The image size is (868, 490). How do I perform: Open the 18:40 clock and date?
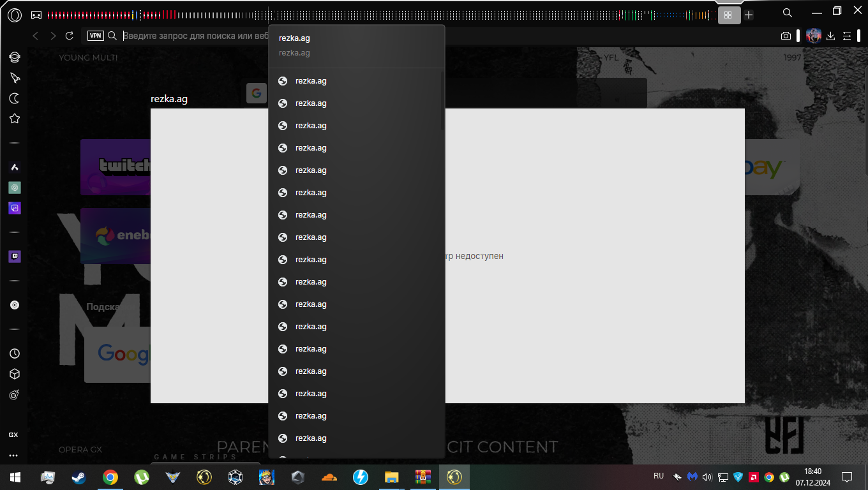point(813,477)
